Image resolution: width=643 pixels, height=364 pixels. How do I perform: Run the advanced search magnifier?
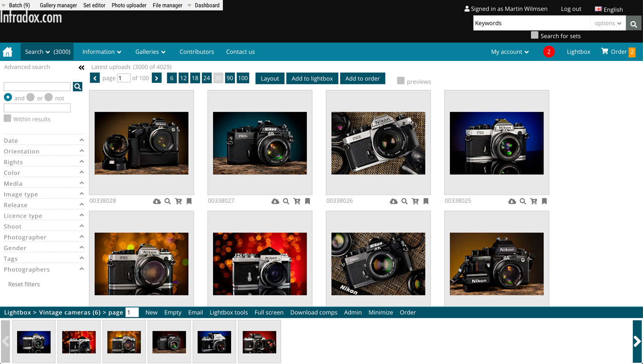point(78,87)
